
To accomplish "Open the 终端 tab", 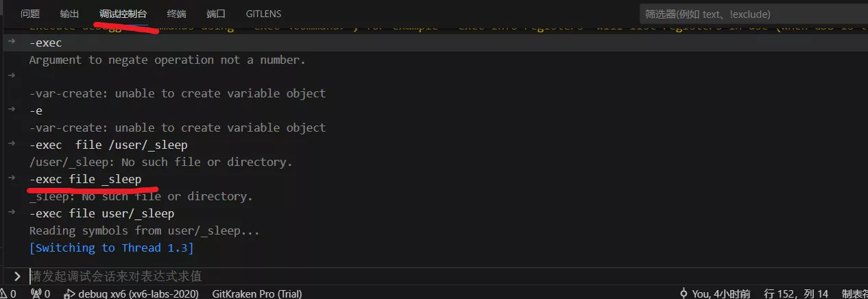I will pos(176,14).
